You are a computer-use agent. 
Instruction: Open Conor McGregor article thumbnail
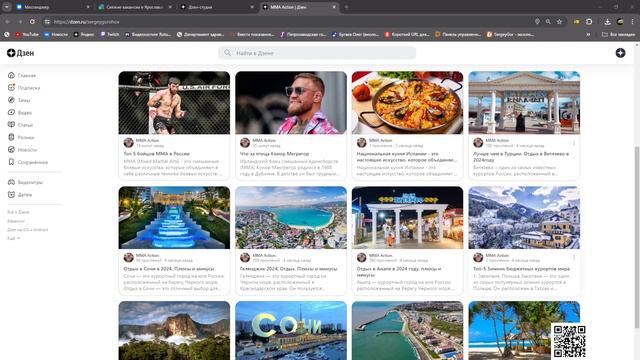[291, 102]
